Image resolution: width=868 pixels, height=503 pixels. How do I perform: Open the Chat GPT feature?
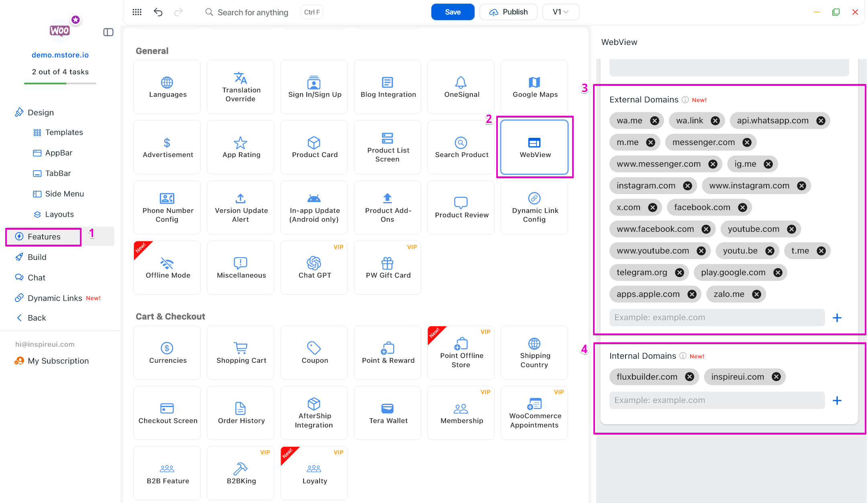314,268
